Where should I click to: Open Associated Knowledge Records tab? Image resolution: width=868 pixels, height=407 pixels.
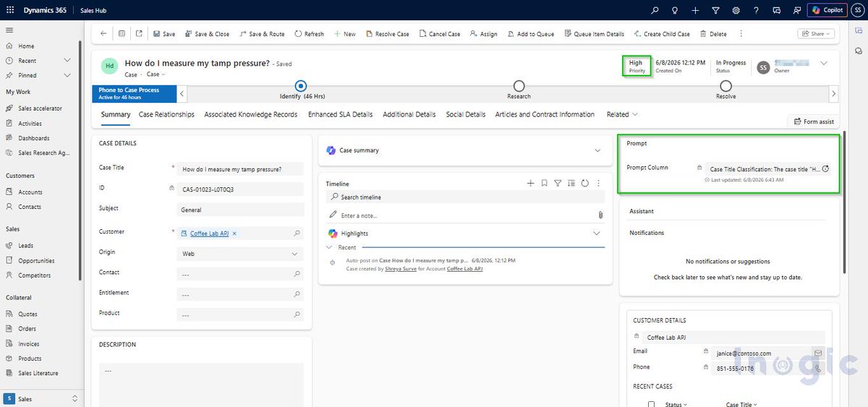tap(251, 114)
